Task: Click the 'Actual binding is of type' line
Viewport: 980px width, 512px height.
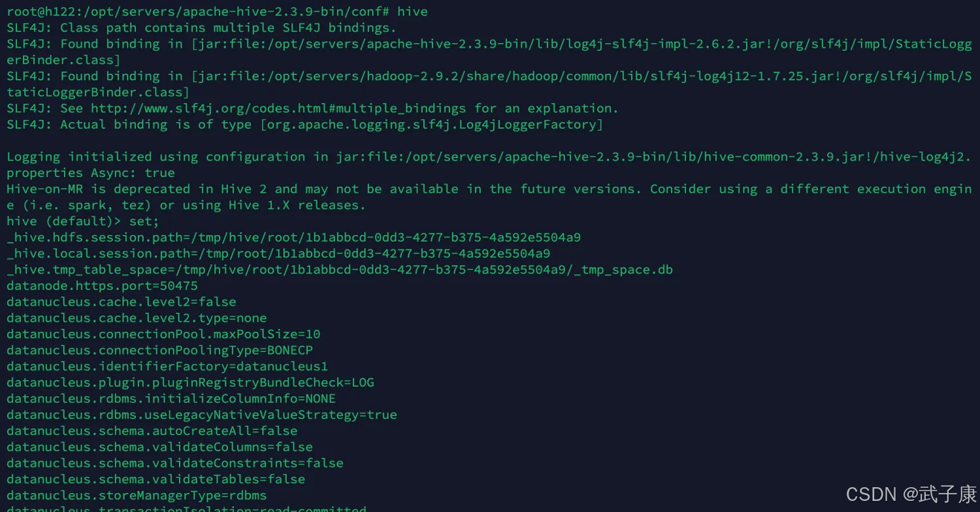Action: 305,125
